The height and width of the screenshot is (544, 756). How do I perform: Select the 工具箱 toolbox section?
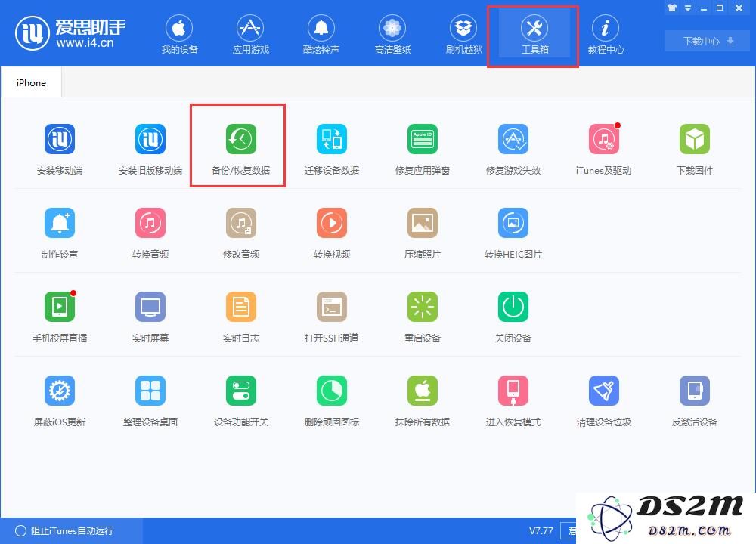tap(534, 35)
